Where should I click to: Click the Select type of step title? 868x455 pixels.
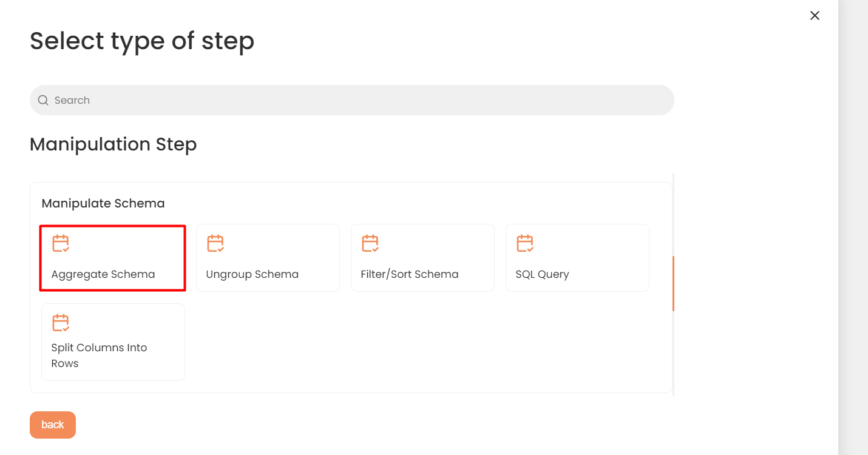(x=142, y=41)
